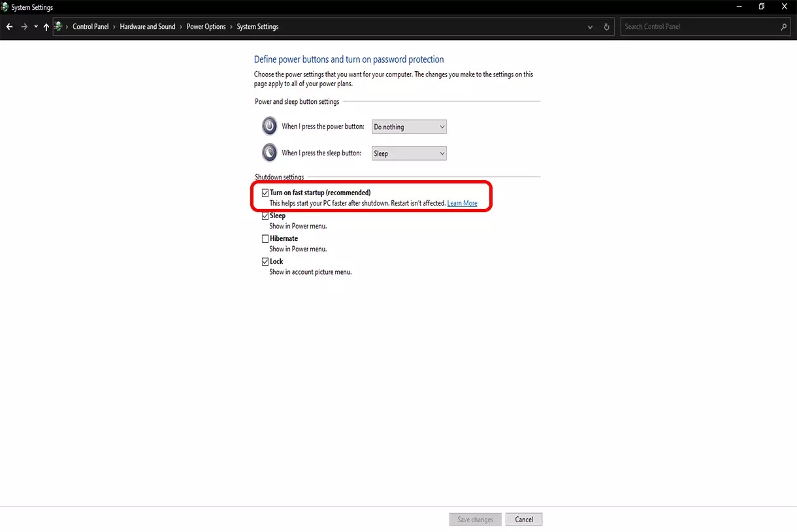Click the System Settings title bar icon

5,7
